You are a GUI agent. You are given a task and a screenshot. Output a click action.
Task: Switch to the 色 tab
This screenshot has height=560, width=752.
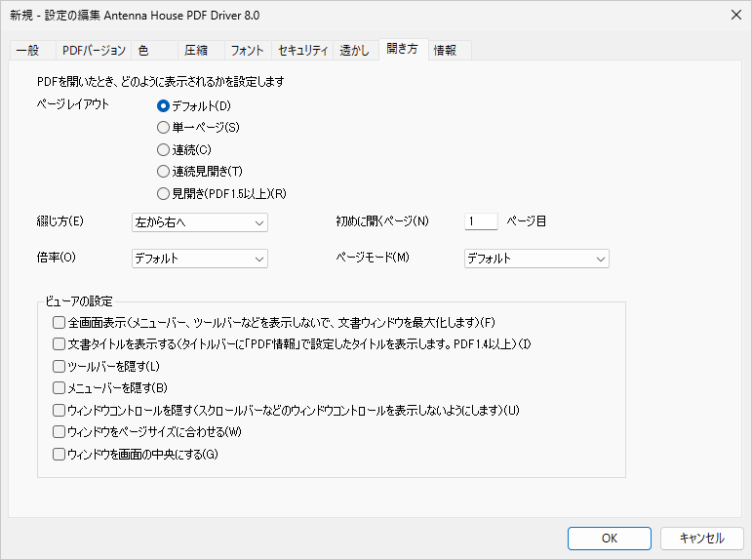click(154, 51)
